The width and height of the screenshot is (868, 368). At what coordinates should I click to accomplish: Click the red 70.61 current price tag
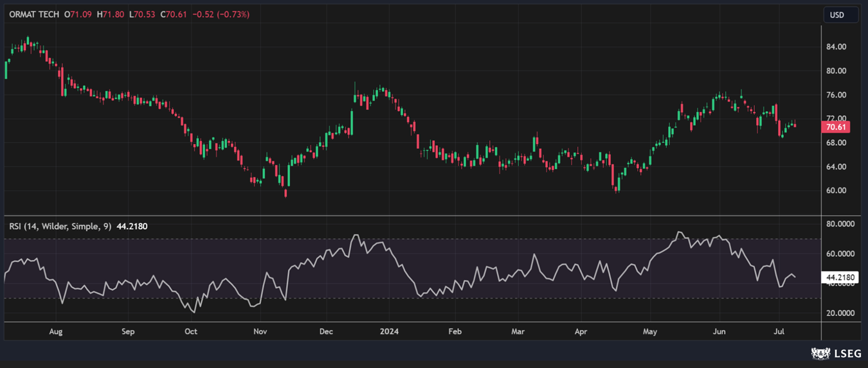tap(836, 127)
